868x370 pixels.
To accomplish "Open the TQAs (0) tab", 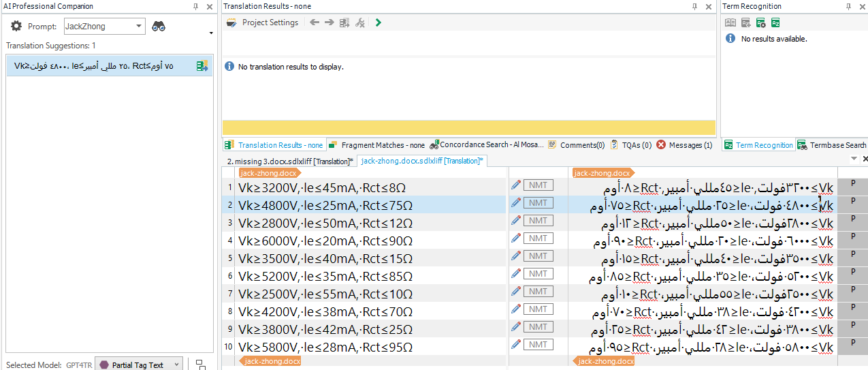I will point(631,145).
